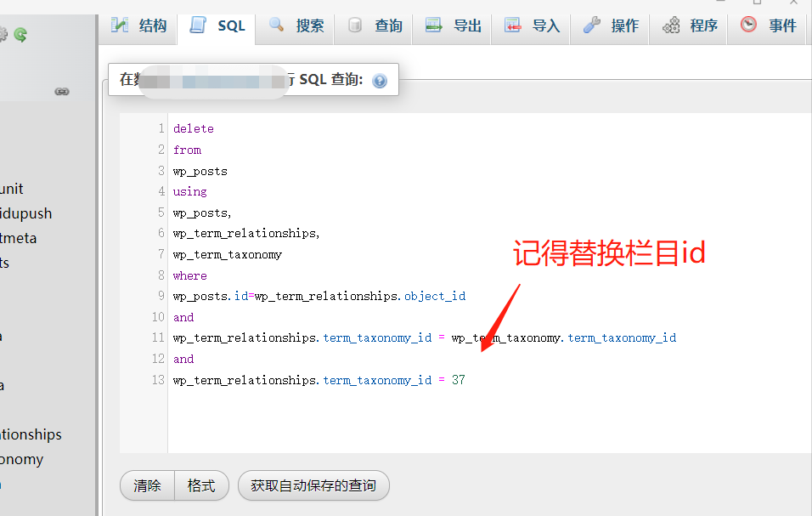The height and width of the screenshot is (516, 812).
Task: Click the export icon
Action: [x=433, y=25]
